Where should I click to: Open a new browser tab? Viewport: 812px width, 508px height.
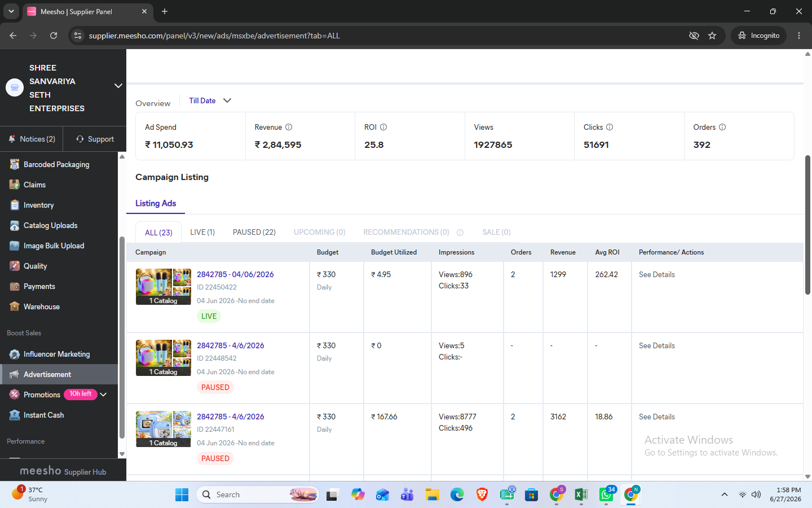[165, 11]
